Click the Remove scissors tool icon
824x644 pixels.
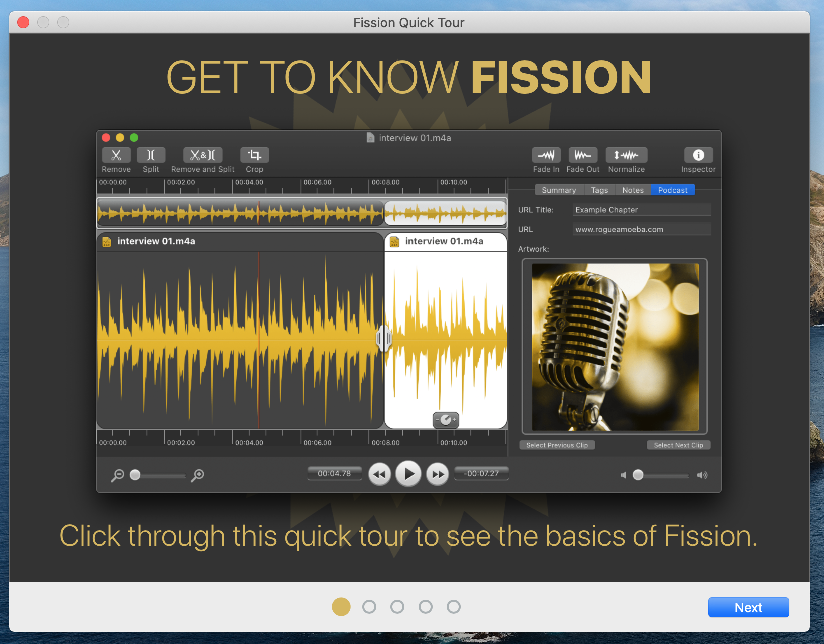point(116,155)
